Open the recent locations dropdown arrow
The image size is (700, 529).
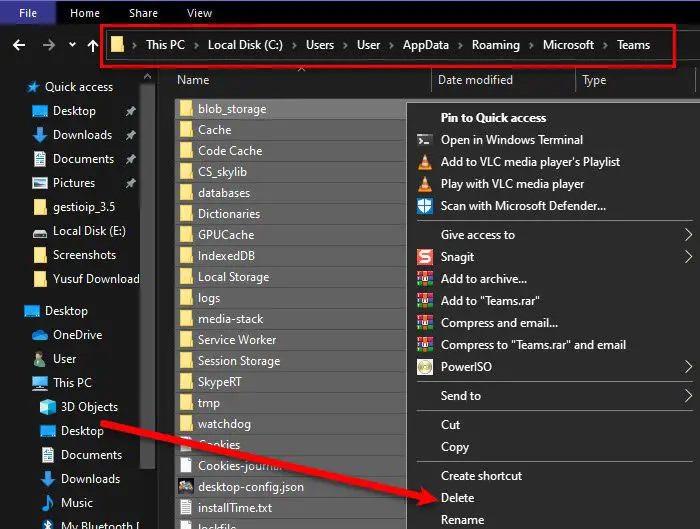[72, 45]
